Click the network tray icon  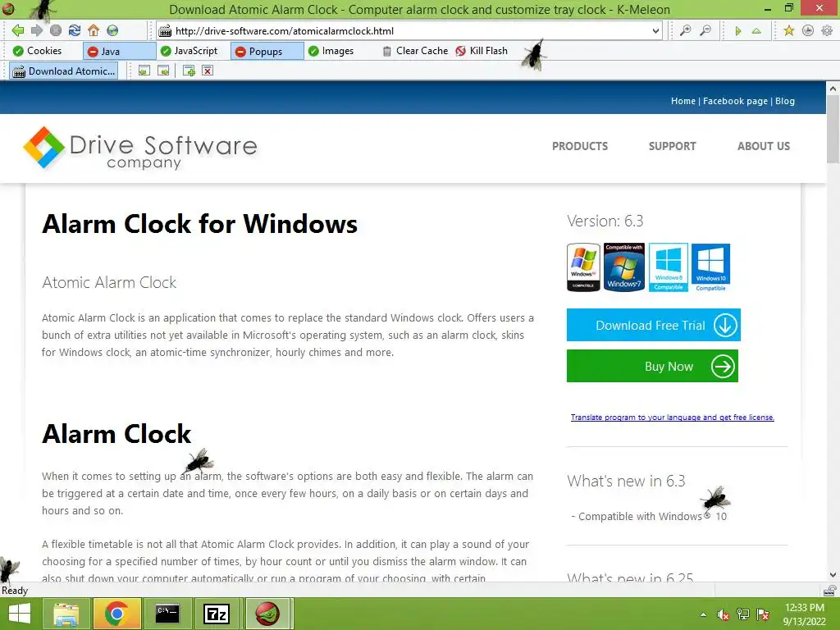[743, 614]
